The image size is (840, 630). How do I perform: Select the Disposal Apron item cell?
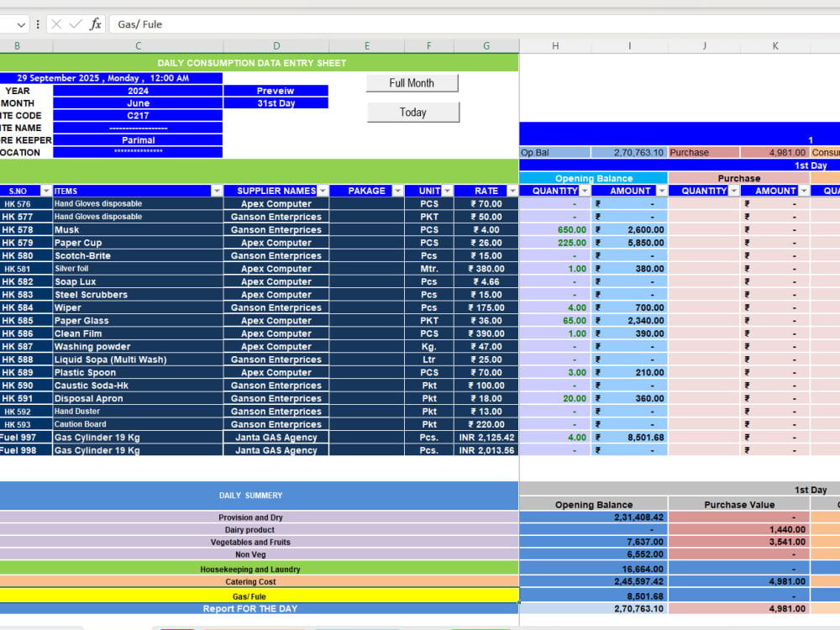tap(138, 398)
